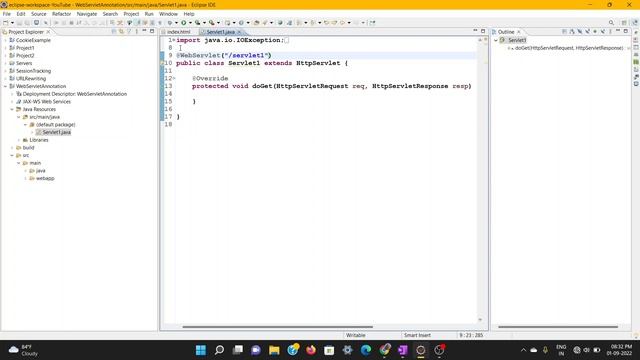This screenshot has width=640, height=360.
Task: Toggle Hide Static Members in Outline
Action: click(587, 31)
